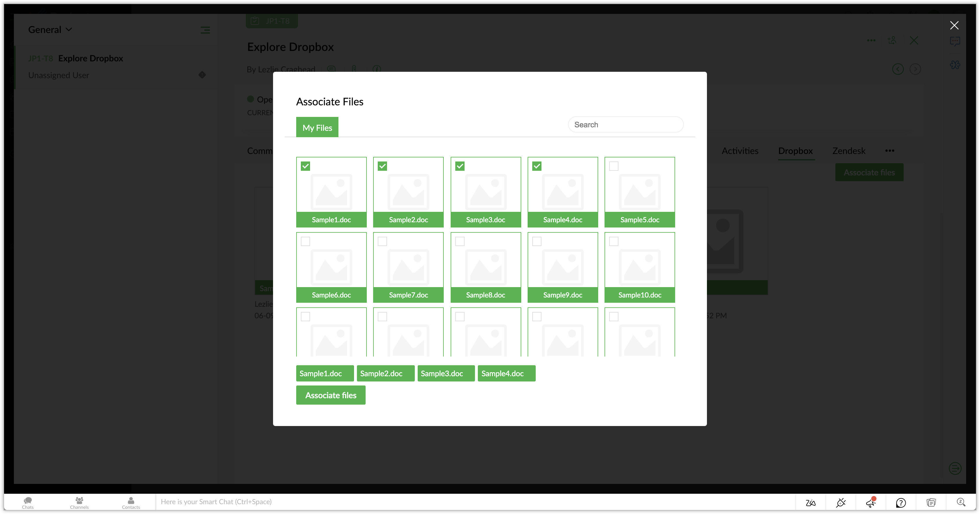Check the Sample5.doc checkbox
Screen dimensions: 980x514
coord(614,166)
